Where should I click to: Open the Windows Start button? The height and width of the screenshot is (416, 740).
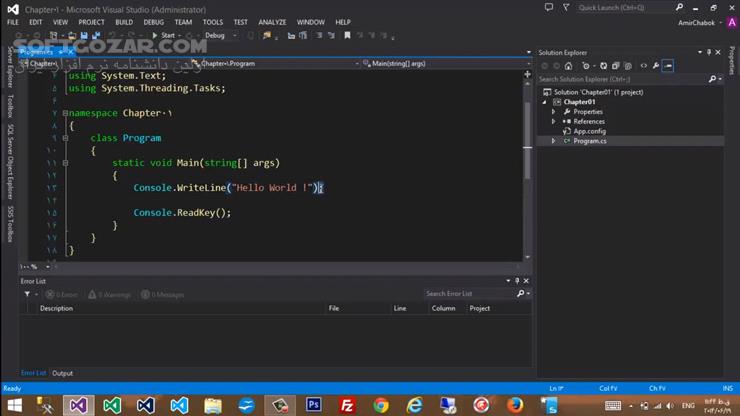pyautogui.click(x=14, y=406)
